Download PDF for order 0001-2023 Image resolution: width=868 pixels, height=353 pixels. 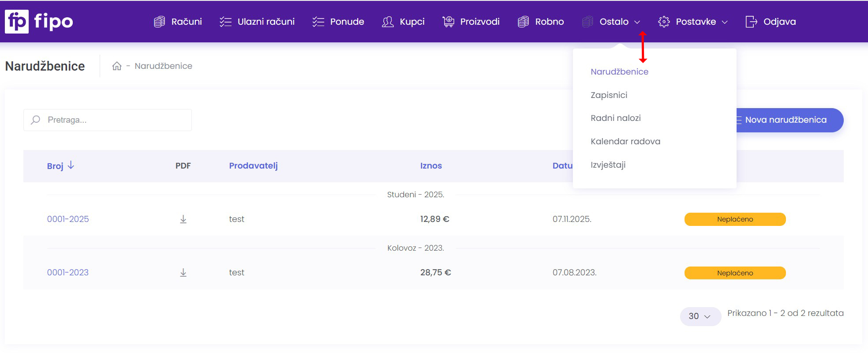183,273
